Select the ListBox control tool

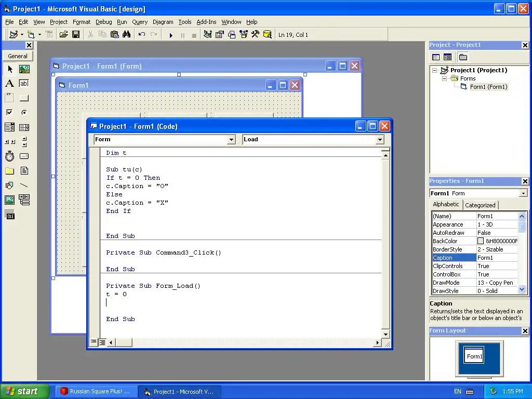pos(24,127)
